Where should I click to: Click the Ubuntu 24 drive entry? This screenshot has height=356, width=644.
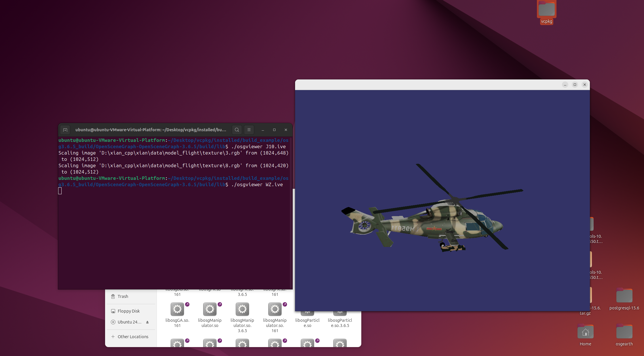[x=129, y=322]
